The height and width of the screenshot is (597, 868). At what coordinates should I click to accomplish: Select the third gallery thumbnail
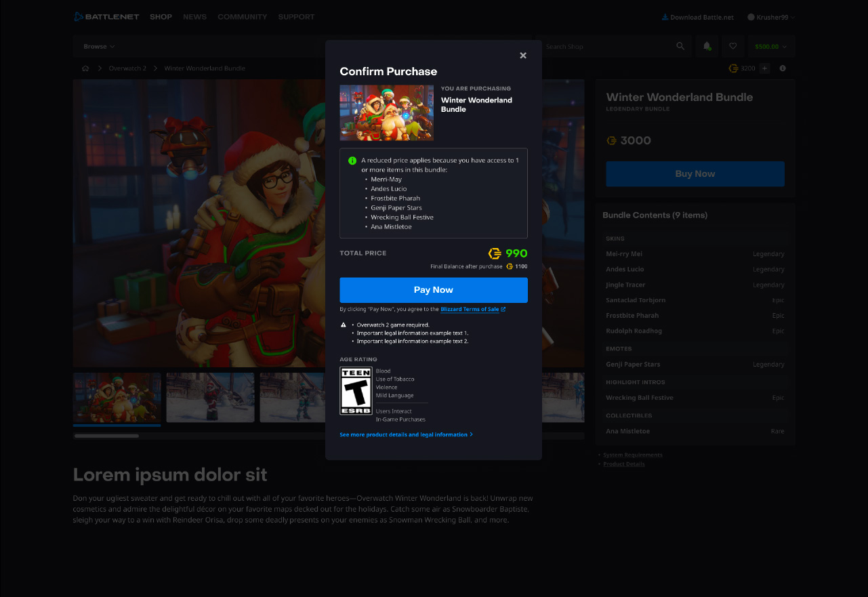292,398
